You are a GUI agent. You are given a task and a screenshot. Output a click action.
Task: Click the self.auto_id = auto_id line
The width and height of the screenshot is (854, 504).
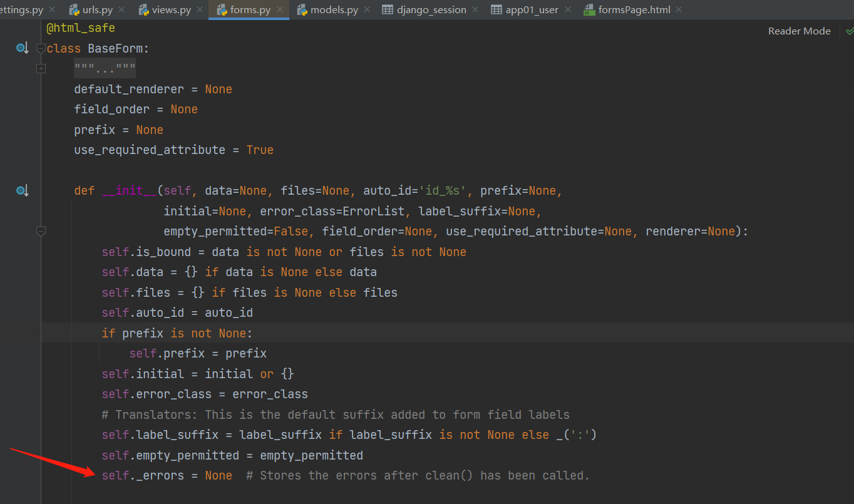[x=177, y=312]
